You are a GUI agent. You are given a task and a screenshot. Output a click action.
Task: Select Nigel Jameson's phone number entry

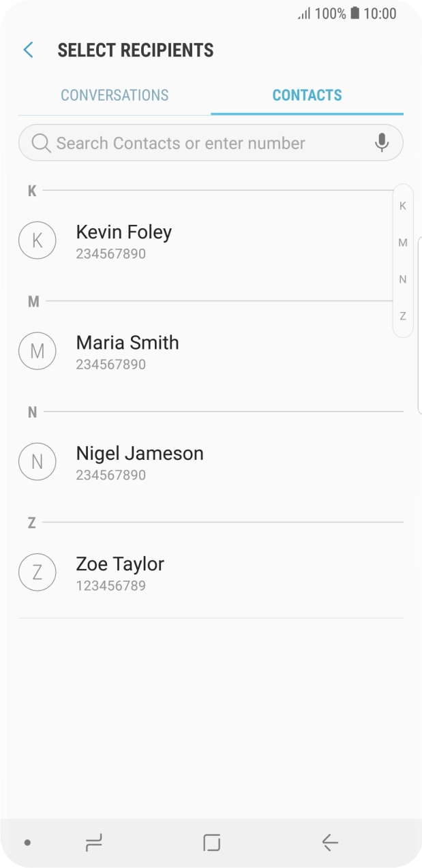point(111,475)
